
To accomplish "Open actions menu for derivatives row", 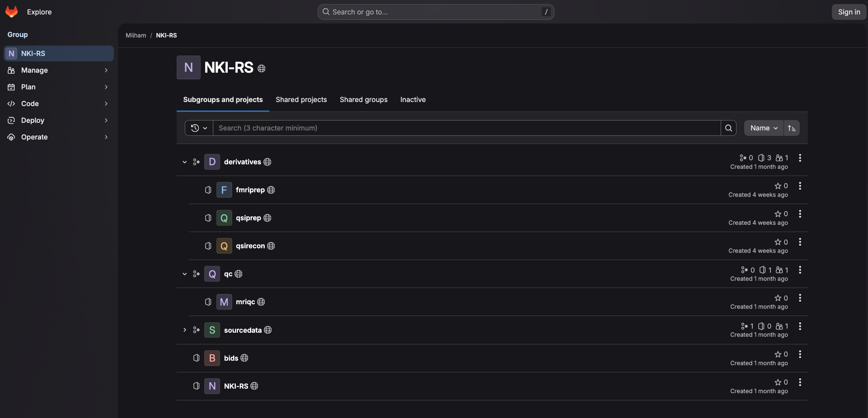I will [x=800, y=158].
